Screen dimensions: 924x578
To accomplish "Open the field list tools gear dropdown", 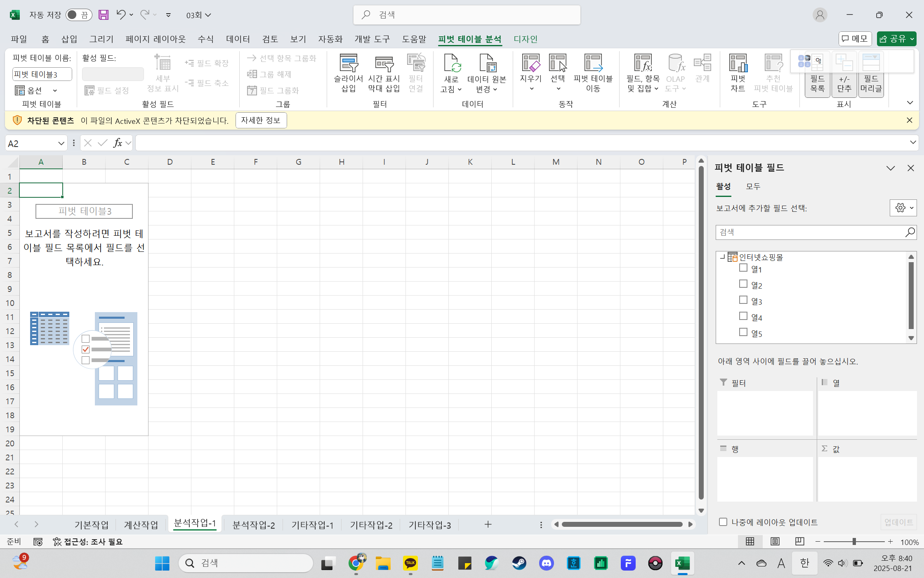I will click(x=903, y=208).
